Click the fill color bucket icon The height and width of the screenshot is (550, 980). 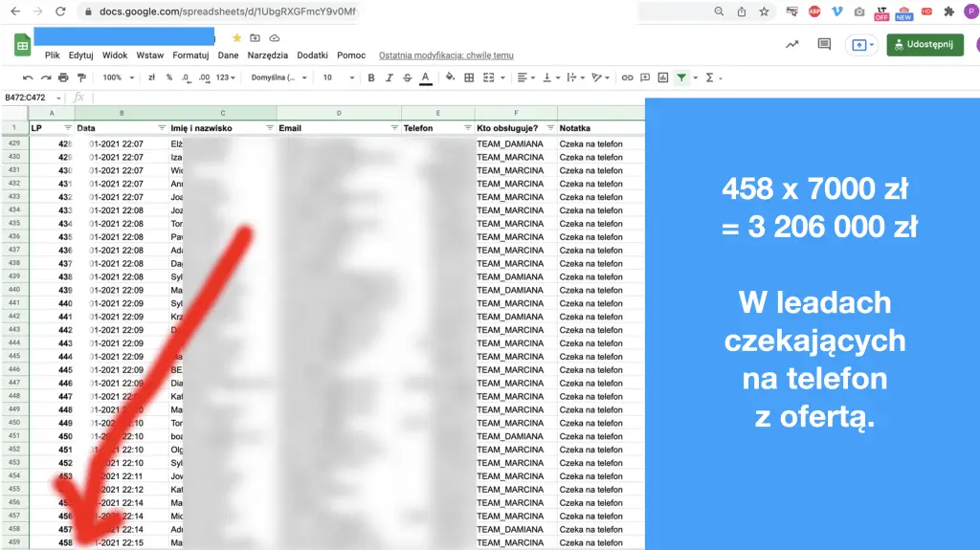450,77
